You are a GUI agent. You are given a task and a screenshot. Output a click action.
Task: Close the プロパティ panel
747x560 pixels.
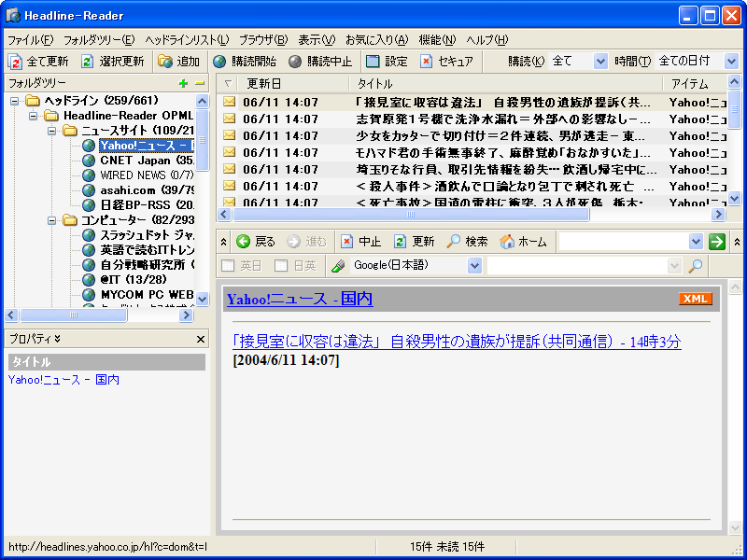pyautogui.click(x=201, y=339)
